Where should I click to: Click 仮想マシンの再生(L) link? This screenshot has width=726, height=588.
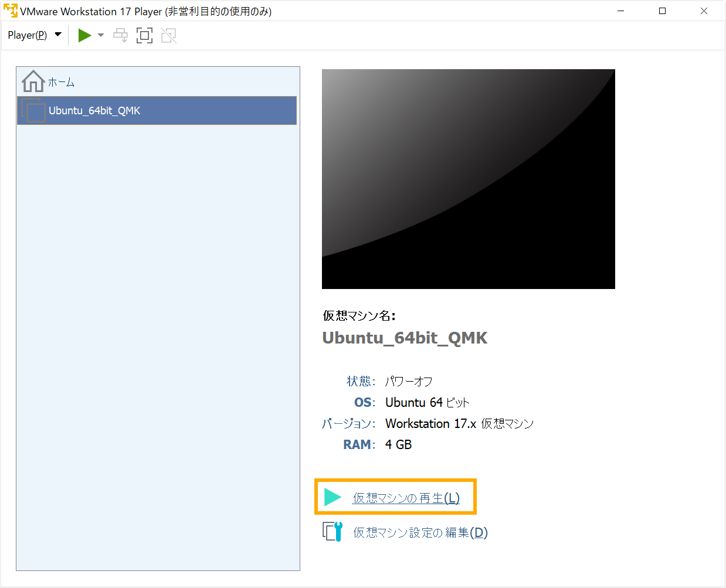406,498
